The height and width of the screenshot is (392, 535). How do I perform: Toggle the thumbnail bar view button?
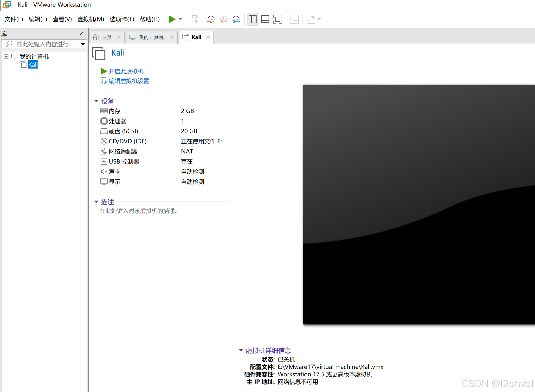tap(265, 19)
